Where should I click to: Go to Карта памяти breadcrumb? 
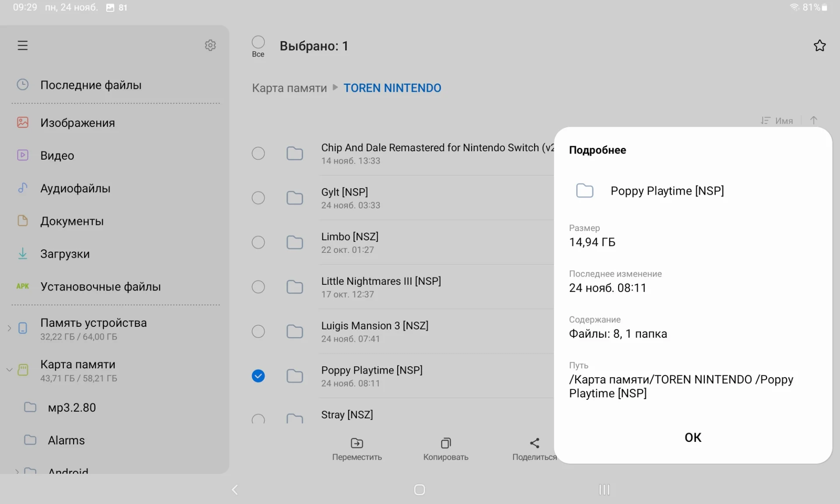(289, 88)
